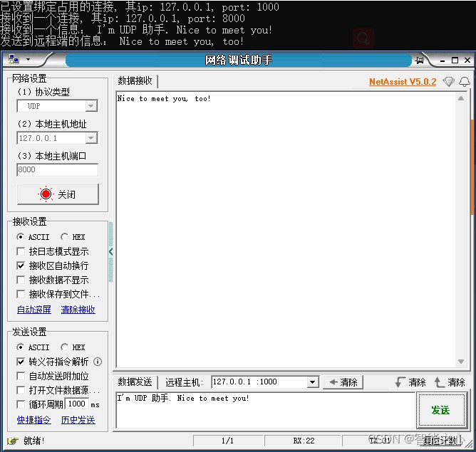Click the 本地主机端口 8000 field
Viewport: 476px width, 452px height.
58,169
